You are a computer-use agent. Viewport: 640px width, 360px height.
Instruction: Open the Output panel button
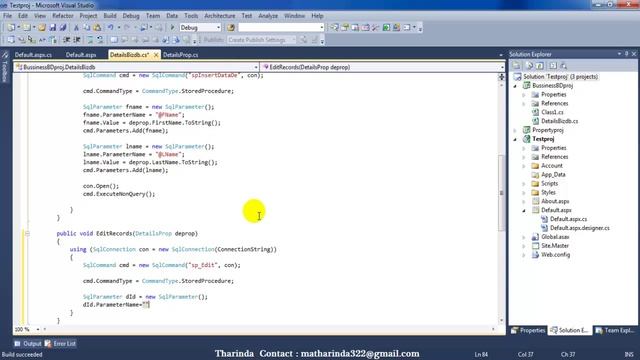[28, 344]
